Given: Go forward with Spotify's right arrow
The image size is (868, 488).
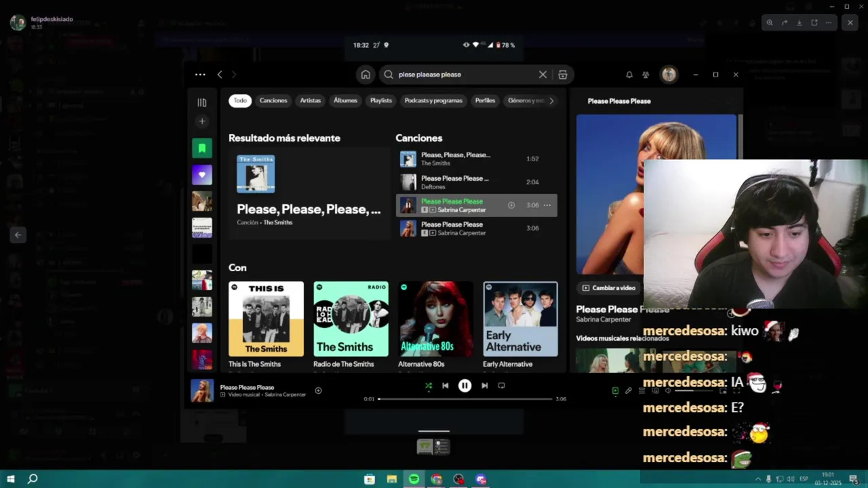Looking at the screenshot, I should [x=234, y=75].
